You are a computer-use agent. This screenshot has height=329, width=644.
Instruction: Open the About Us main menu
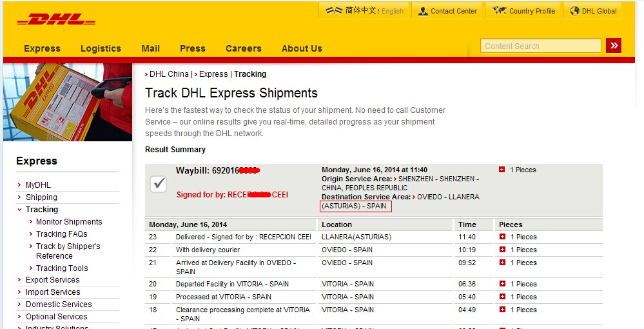pyautogui.click(x=302, y=48)
